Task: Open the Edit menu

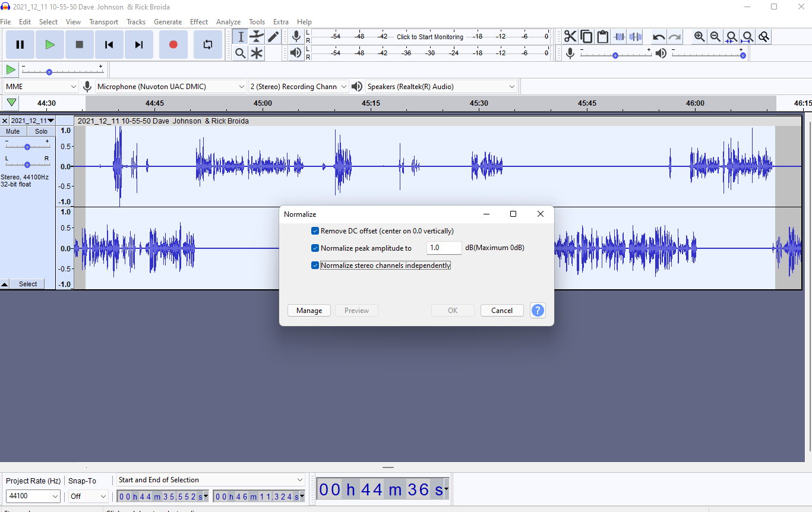Action: pos(25,22)
